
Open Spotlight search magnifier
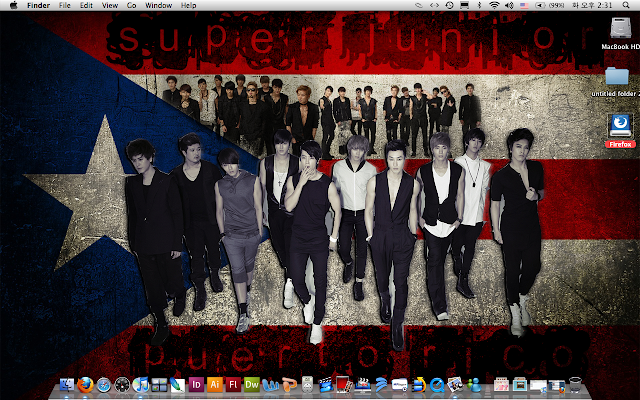626,5
